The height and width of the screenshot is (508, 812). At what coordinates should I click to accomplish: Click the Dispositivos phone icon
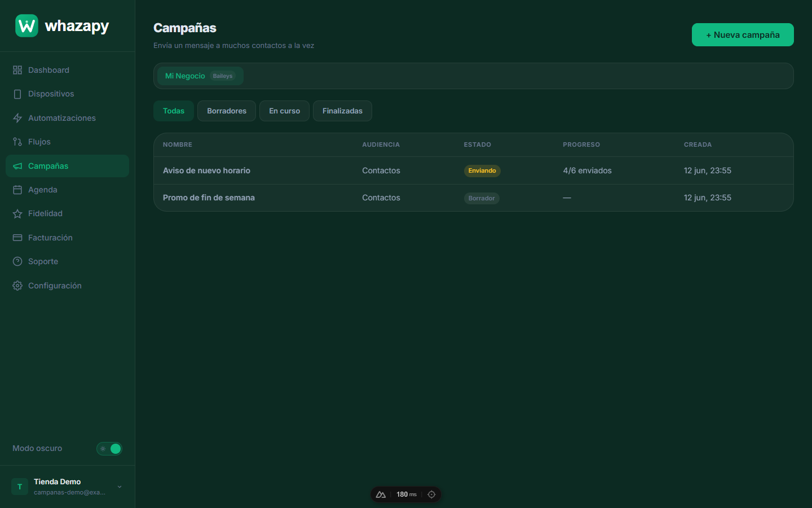(x=17, y=94)
